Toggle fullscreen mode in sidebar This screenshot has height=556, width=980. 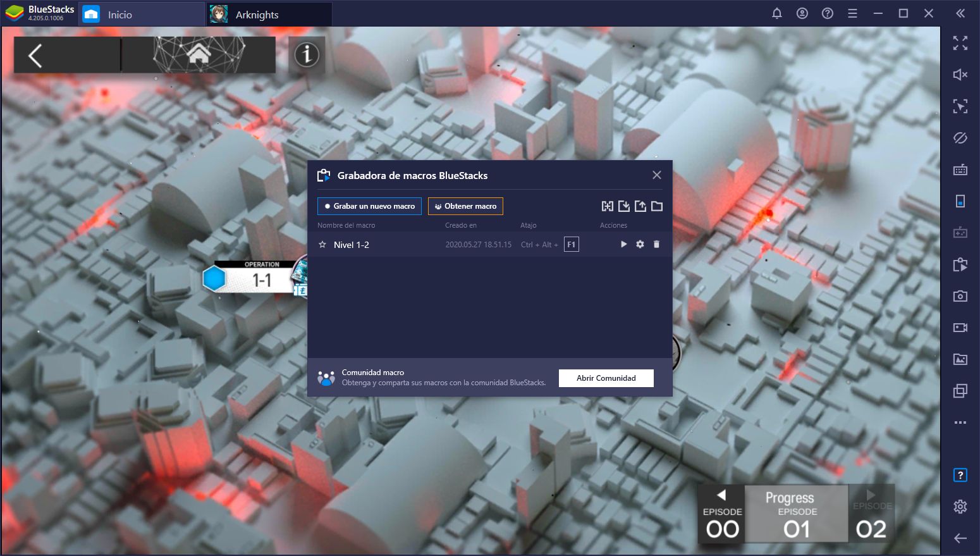point(960,43)
